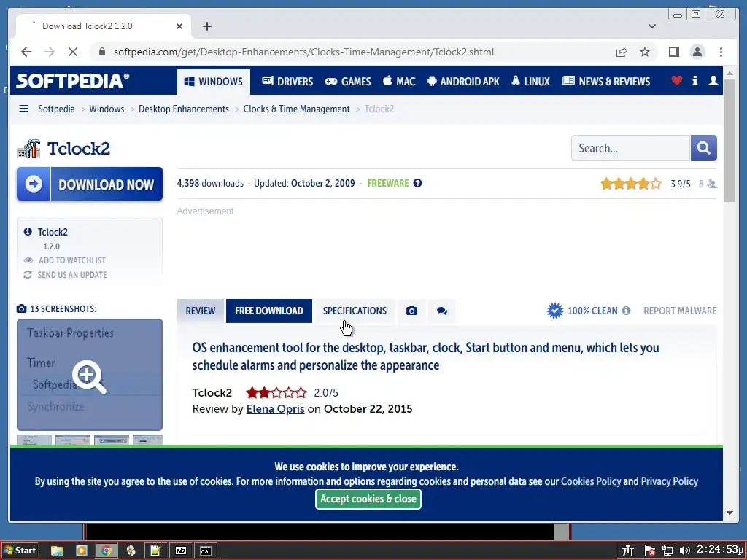
Task: Open the Cookies Policy link
Action: [x=591, y=481]
